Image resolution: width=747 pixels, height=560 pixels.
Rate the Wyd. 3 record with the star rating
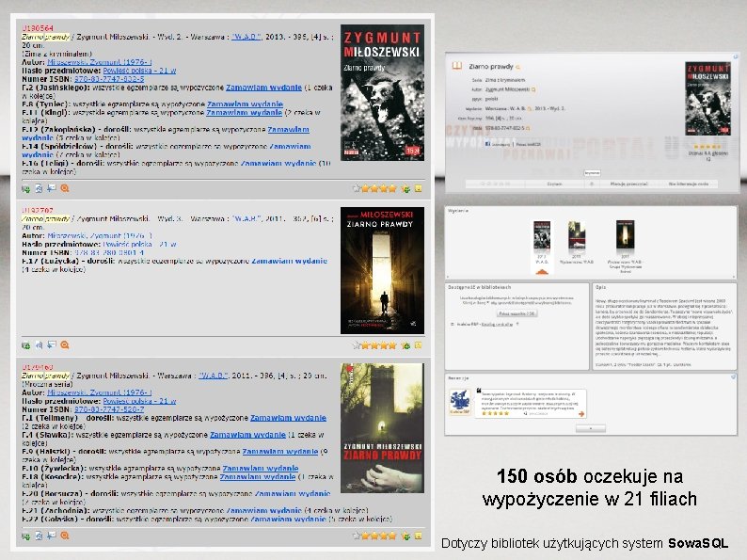coord(374,345)
